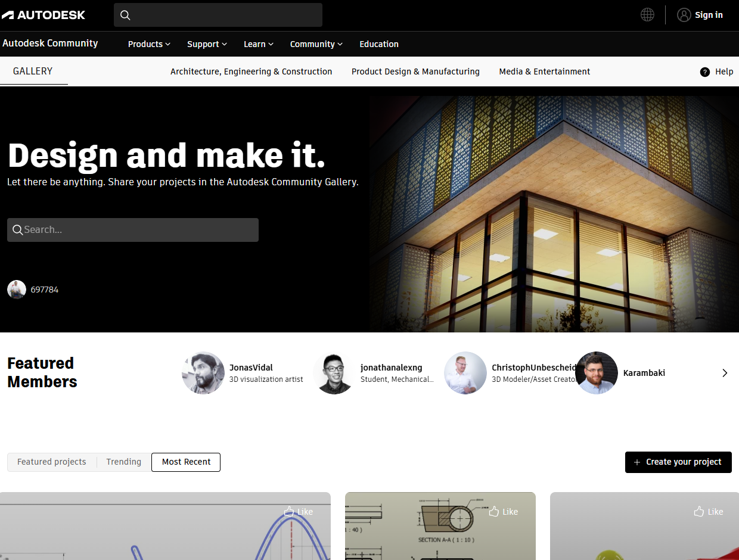Enable the Featured projects filter
The image size is (739, 560).
[51, 461]
